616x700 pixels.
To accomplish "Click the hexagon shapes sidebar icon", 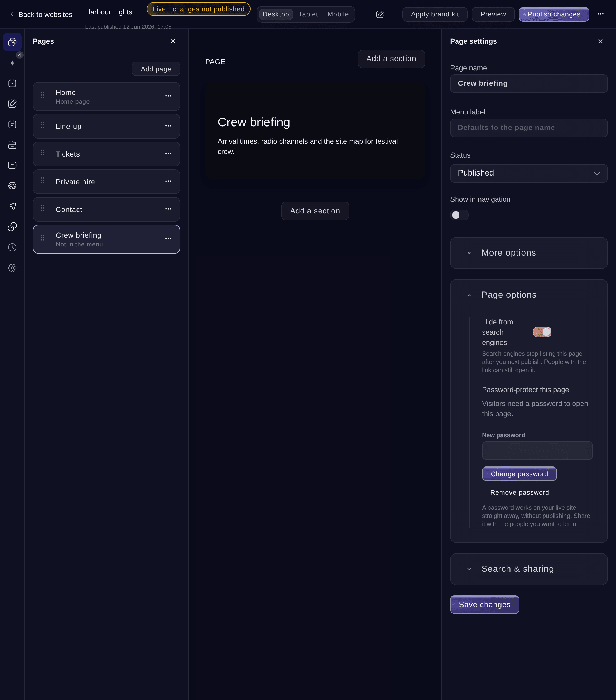I will coord(12,186).
